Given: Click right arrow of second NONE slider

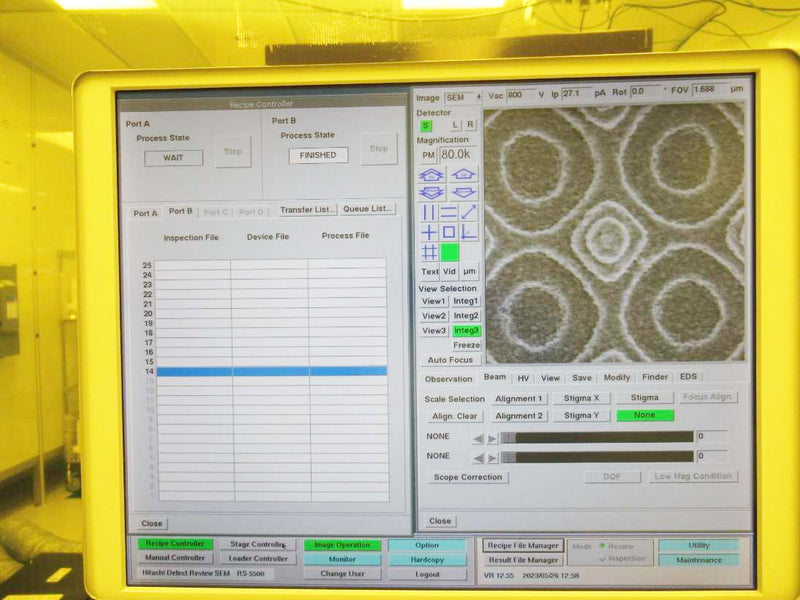Looking at the screenshot, I should [492, 458].
